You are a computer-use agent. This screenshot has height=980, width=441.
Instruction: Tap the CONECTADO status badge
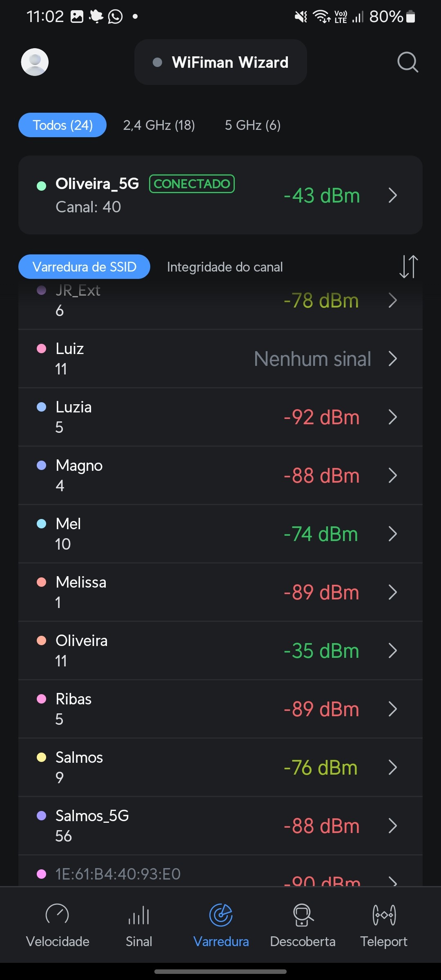[192, 184]
